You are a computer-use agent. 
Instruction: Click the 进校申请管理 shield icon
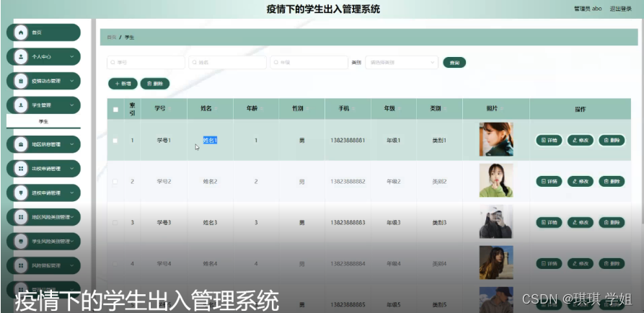pos(21,193)
